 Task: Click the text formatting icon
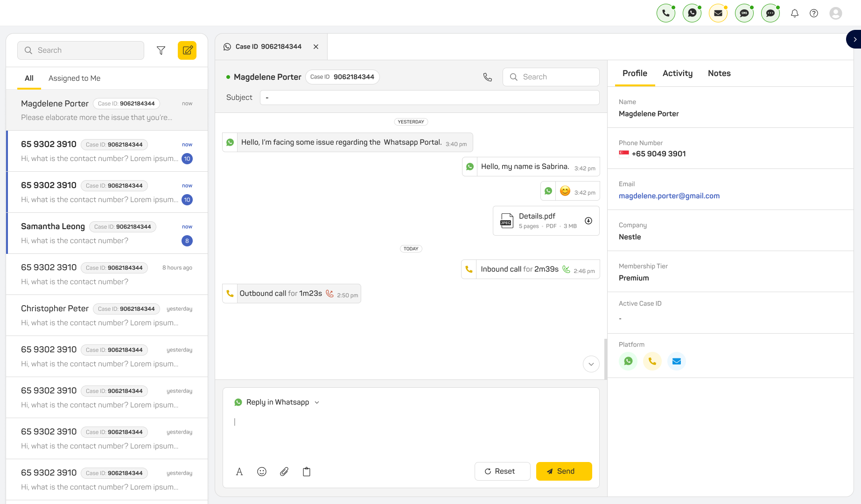point(239,472)
